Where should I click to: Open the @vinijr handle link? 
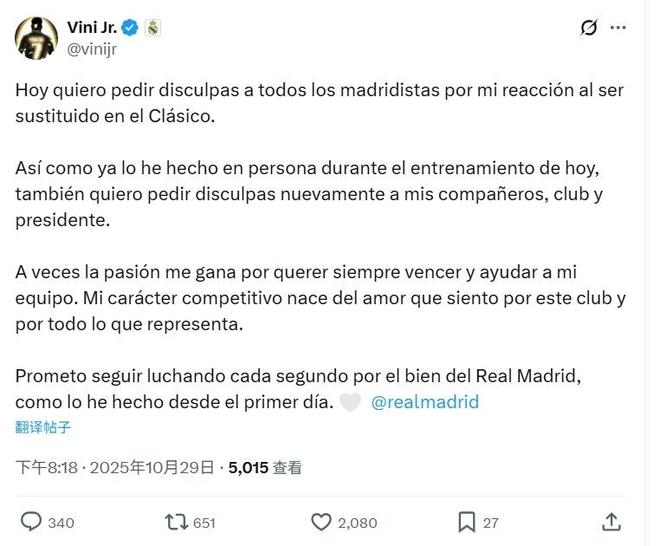click(x=97, y=47)
